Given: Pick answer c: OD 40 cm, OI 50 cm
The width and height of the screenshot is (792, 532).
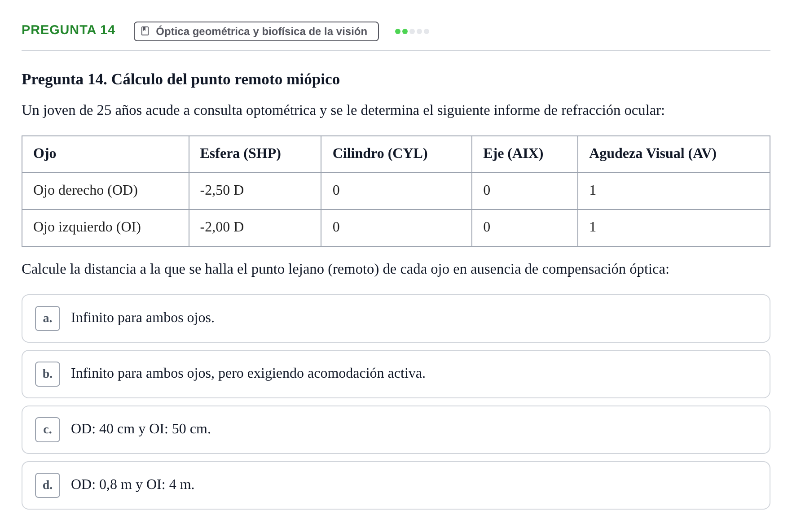Looking at the screenshot, I should click(x=396, y=430).
